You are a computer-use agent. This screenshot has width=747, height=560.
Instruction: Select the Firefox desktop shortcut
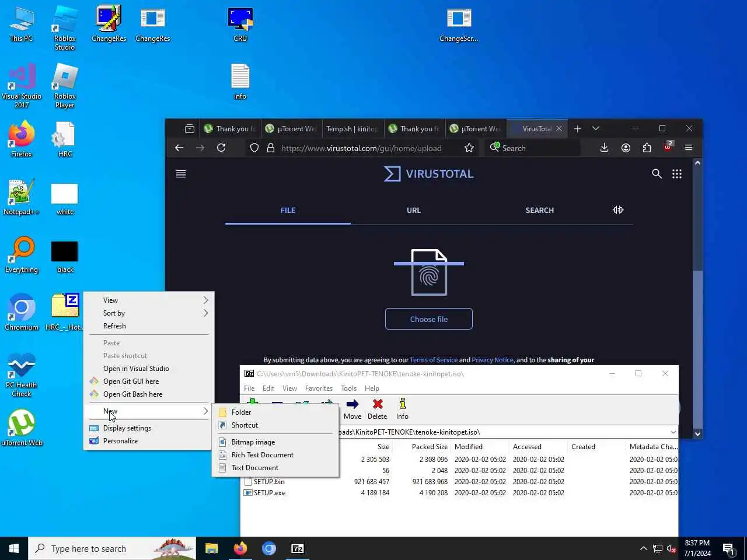[22, 139]
